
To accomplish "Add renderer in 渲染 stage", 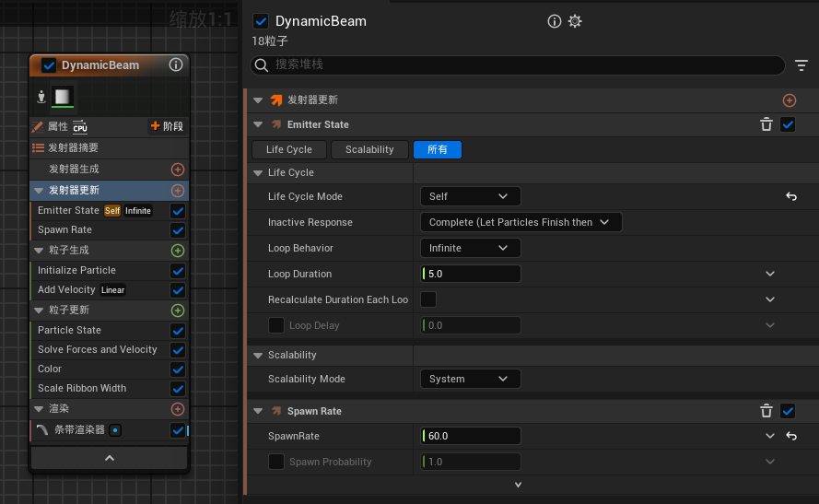I will pyautogui.click(x=178, y=409).
